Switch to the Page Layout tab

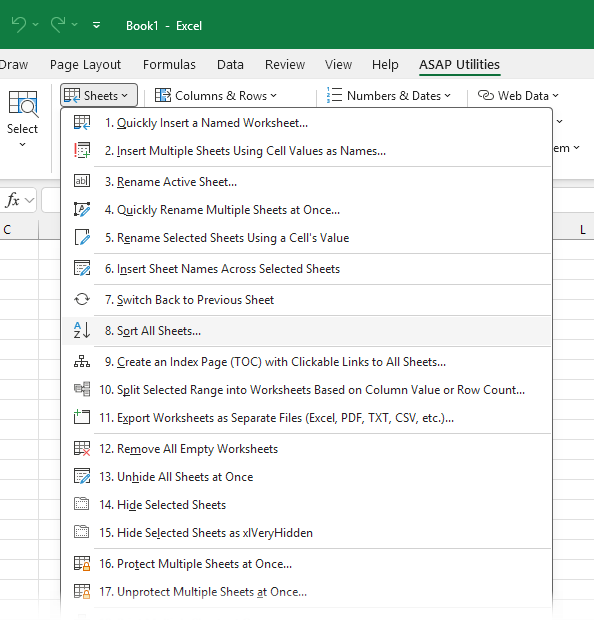pos(85,65)
